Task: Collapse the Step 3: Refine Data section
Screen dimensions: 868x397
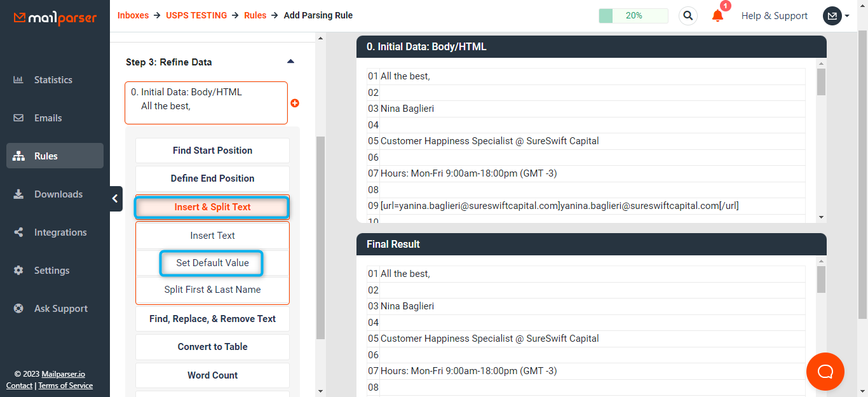Action: [x=290, y=62]
